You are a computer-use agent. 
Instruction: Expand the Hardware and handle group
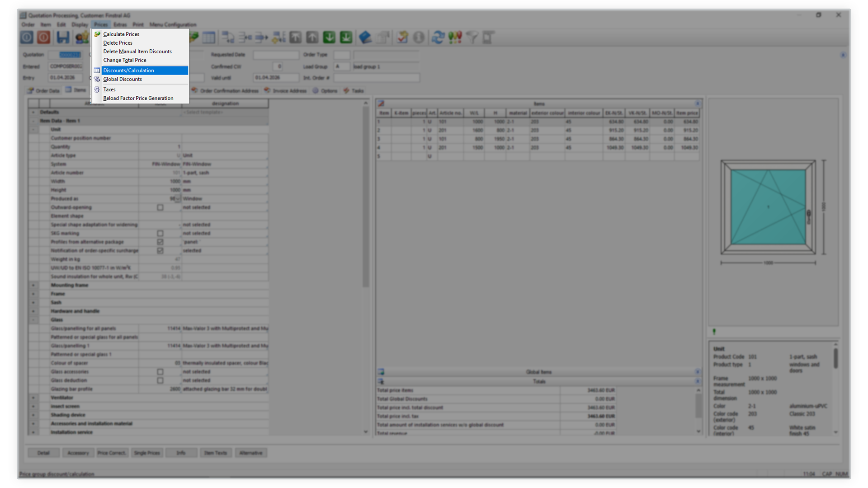tap(33, 311)
